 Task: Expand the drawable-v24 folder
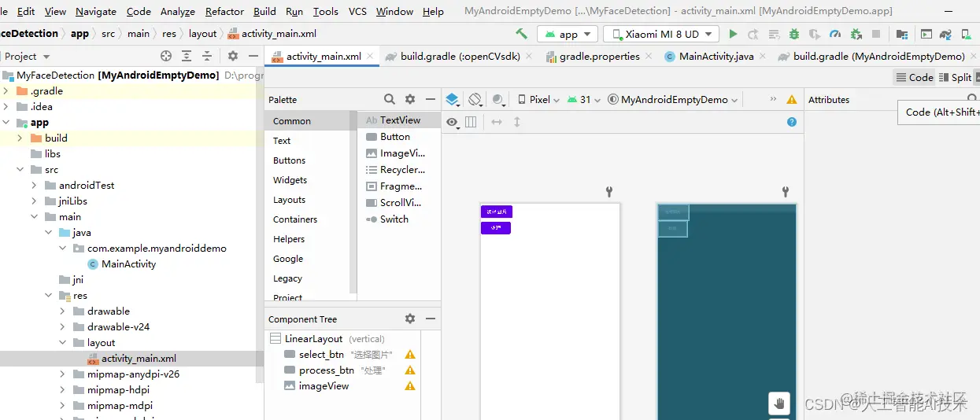(62, 326)
